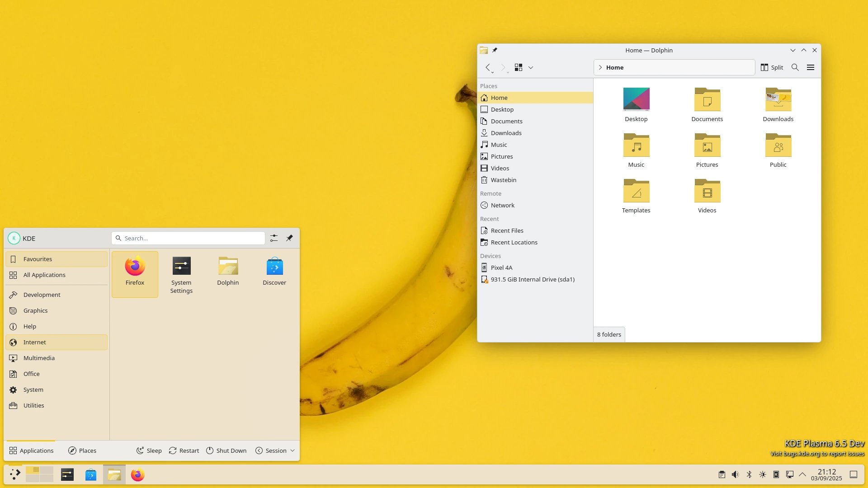
Task: Expand the Home breadcrumb chevron
Action: pyautogui.click(x=600, y=67)
